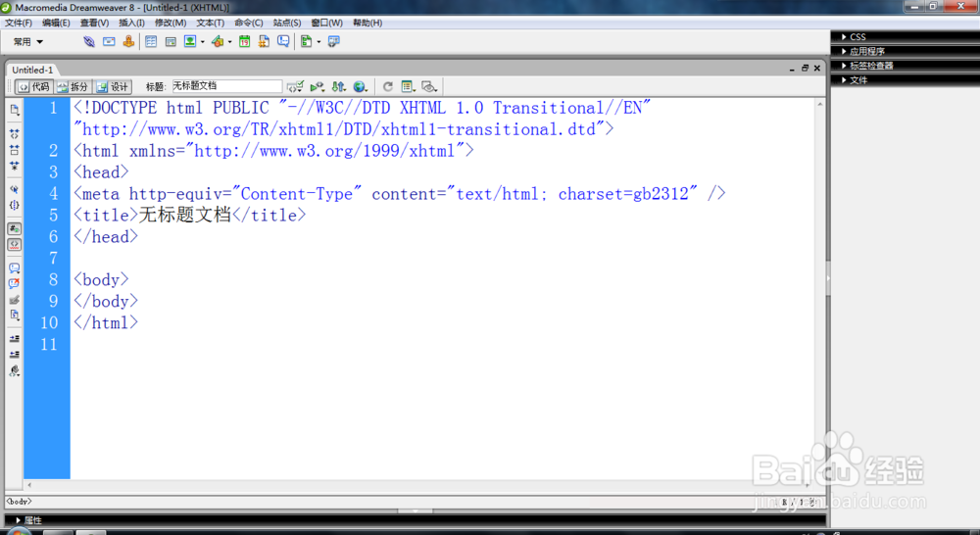The image size is (980, 535).
Task: Apply Comment from coding toolbar
Action: (15, 268)
